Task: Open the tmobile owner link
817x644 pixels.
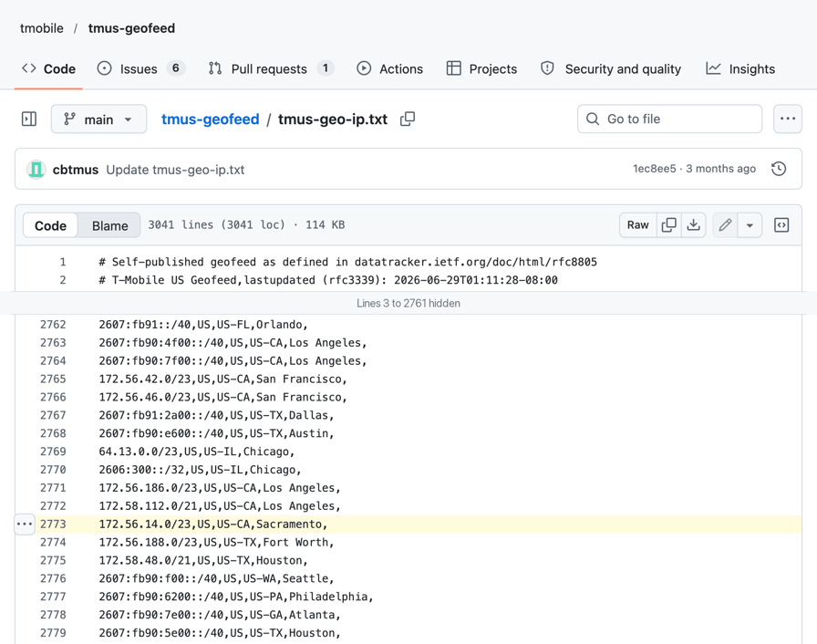Action: coord(42,28)
